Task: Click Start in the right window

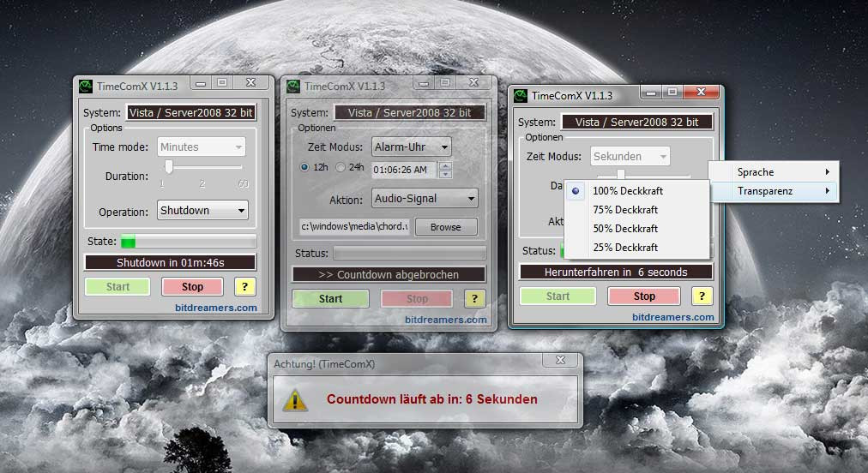Action: click(x=558, y=296)
